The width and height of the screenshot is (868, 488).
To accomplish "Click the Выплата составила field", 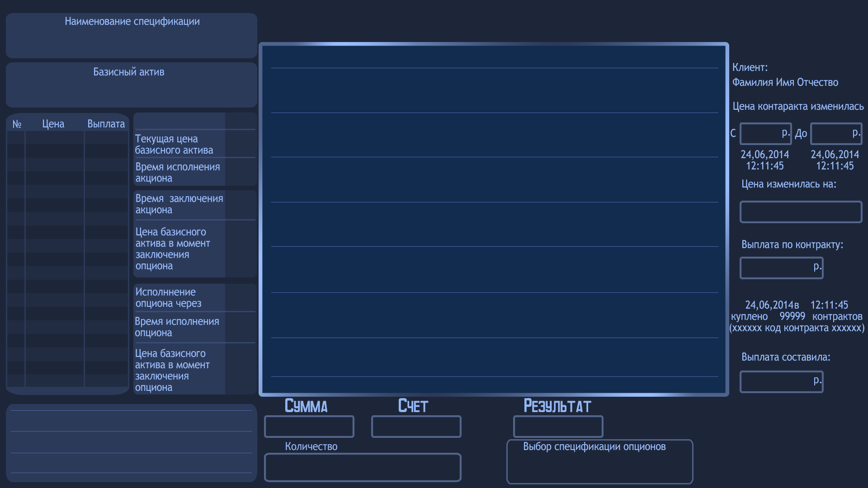I will (x=781, y=382).
